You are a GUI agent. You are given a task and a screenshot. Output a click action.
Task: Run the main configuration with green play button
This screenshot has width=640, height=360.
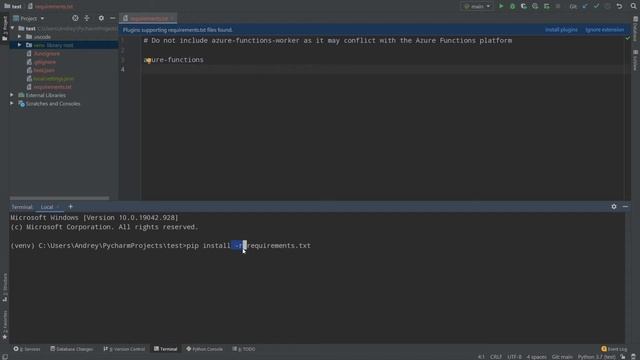tap(501, 6)
